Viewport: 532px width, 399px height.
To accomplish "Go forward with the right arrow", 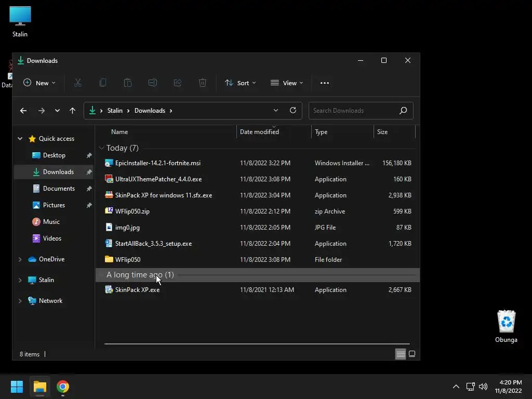I will (x=42, y=111).
